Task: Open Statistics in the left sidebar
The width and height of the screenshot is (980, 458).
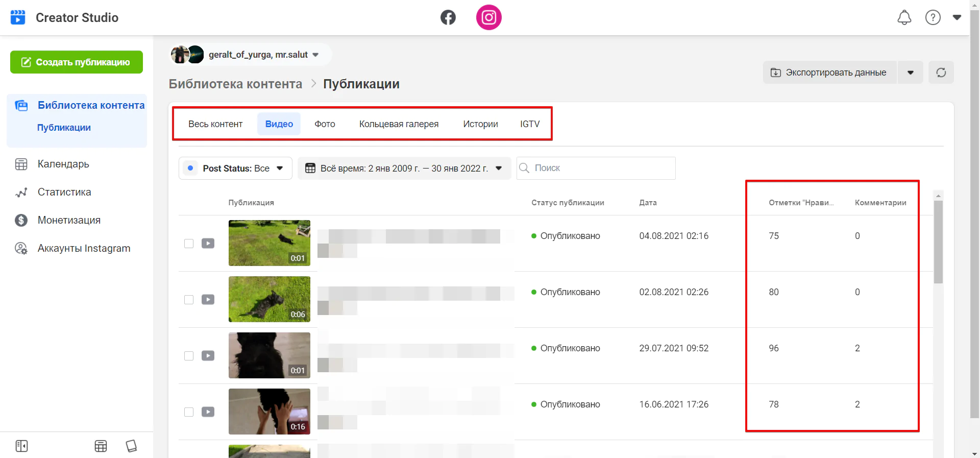Action: pyautogui.click(x=64, y=192)
